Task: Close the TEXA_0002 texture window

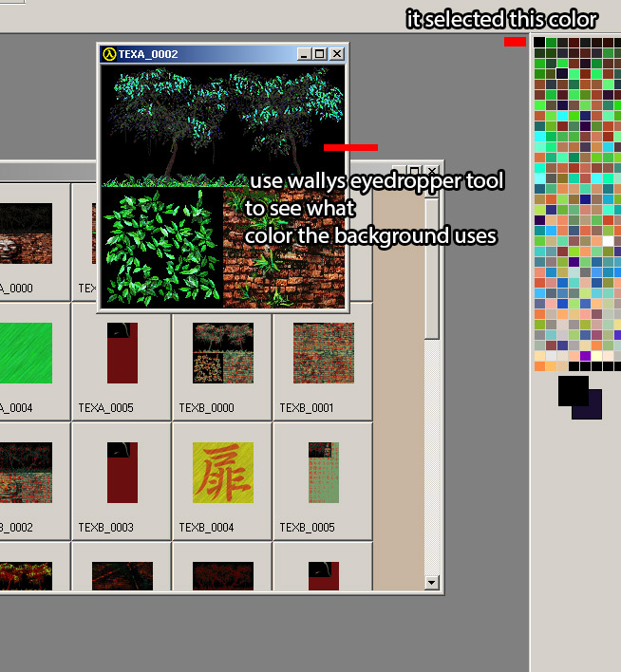Action: [x=337, y=54]
